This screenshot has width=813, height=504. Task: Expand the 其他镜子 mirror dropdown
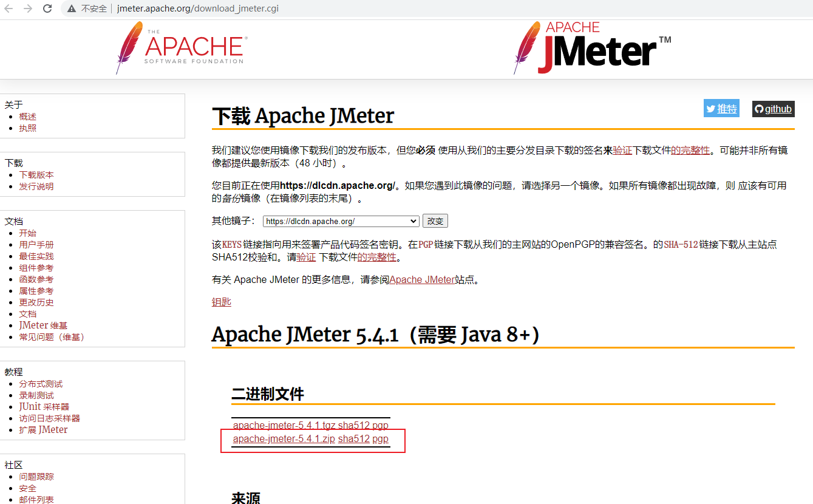click(x=341, y=221)
